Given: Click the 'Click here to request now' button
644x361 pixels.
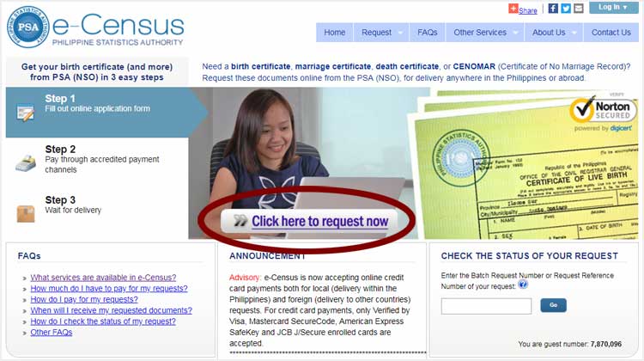Looking at the screenshot, I should 309,222.
